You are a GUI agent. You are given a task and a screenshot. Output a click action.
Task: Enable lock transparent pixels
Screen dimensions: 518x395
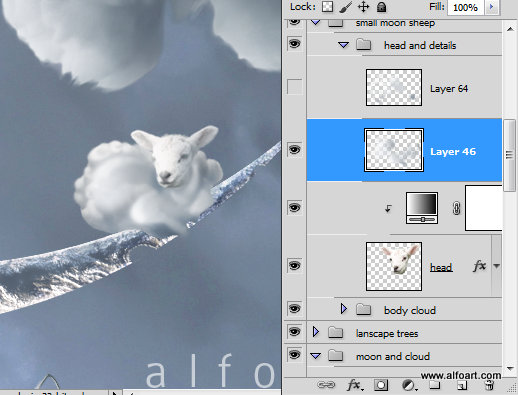[x=327, y=7]
